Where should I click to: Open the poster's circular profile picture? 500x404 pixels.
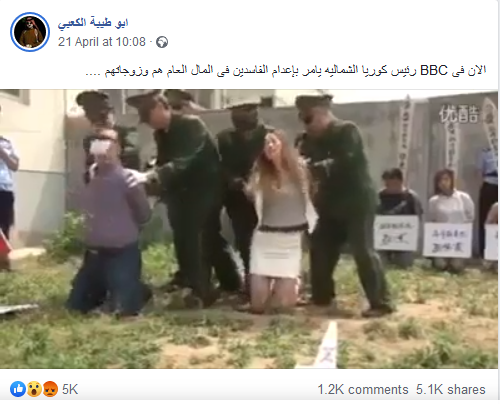tap(30, 32)
